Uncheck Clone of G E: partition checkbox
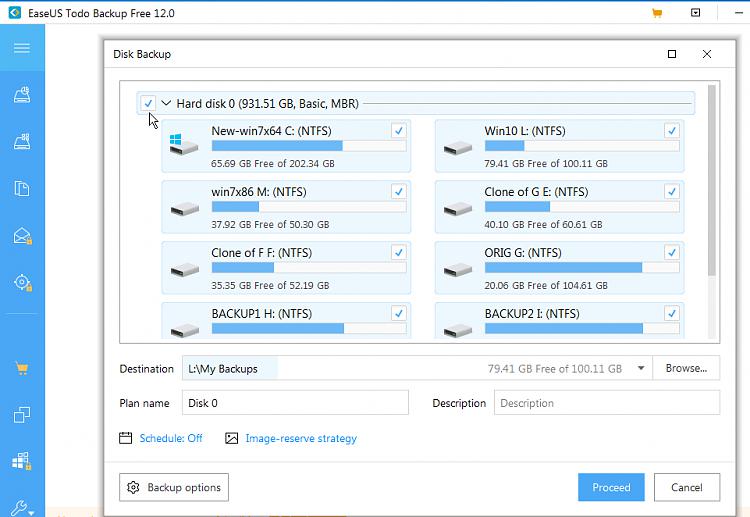The image size is (750, 517). click(x=672, y=191)
